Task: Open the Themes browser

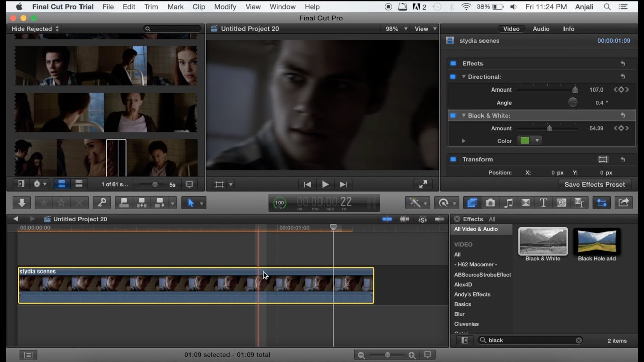Action: click(579, 203)
